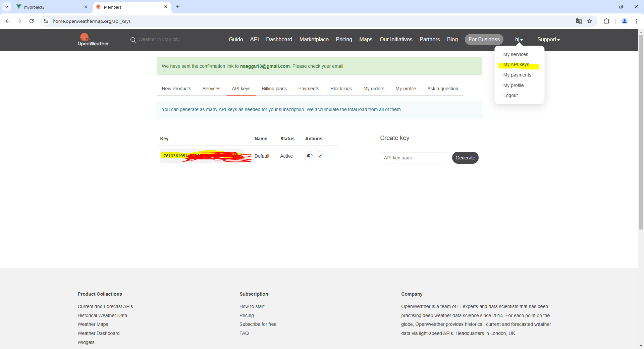The height and width of the screenshot is (349, 644).
Task: Select My API keys from user menu
Action: 516,64
